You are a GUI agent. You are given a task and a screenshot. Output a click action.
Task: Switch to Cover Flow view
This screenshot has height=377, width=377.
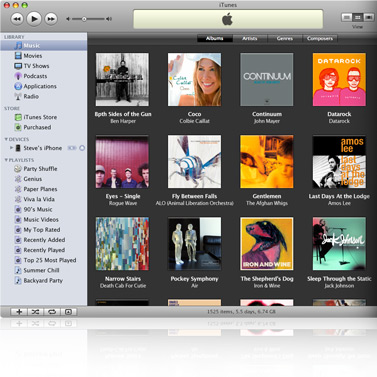(x=369, y=17)
